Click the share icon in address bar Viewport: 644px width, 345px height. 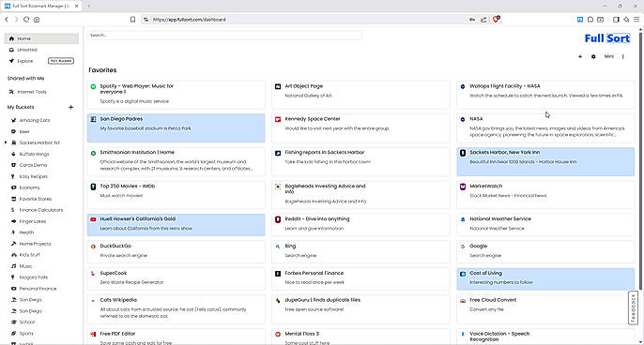point(483,20)
